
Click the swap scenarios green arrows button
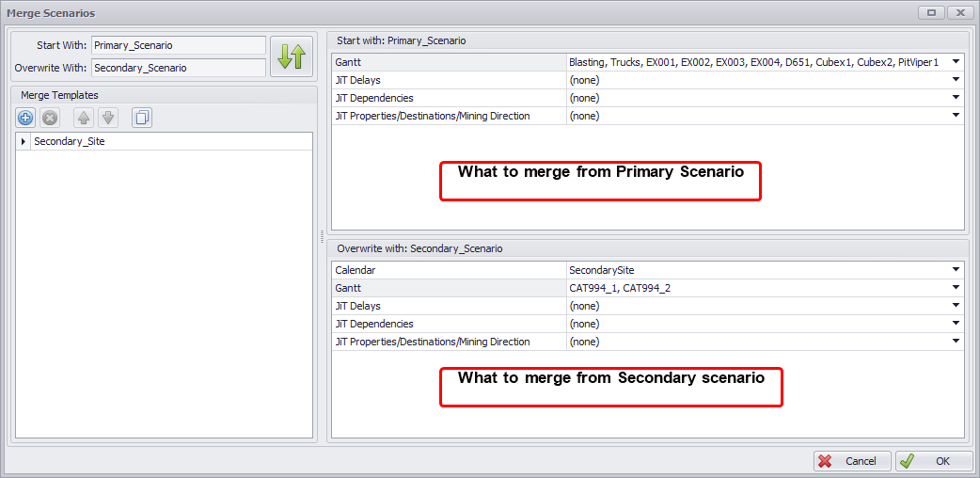pos(292,56)
